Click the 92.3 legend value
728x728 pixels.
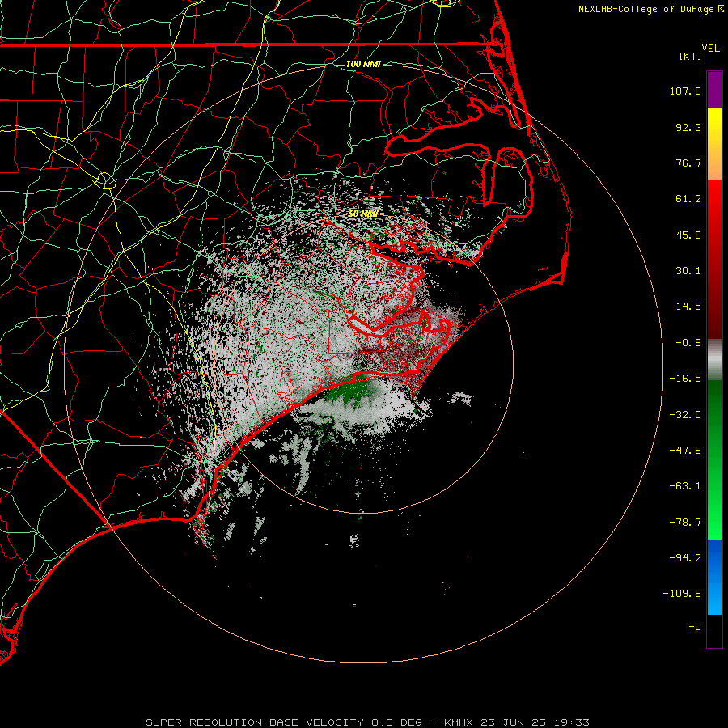(x=688, y=127)
